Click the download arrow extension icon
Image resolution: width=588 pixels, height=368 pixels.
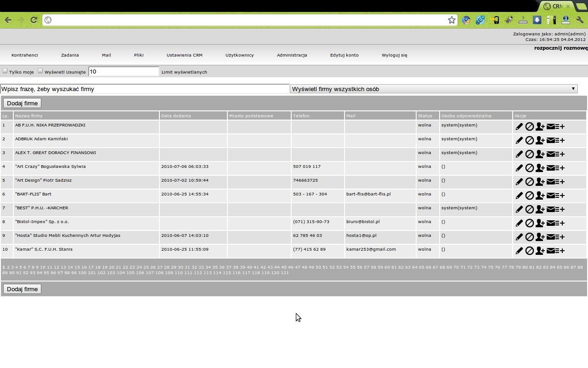coord(537,20)
